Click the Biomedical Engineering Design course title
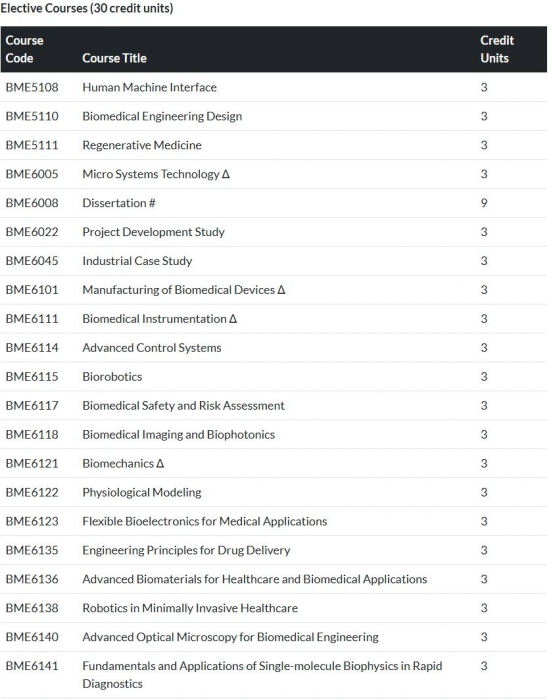The image size is (554, 700). [x=162, y=117]
